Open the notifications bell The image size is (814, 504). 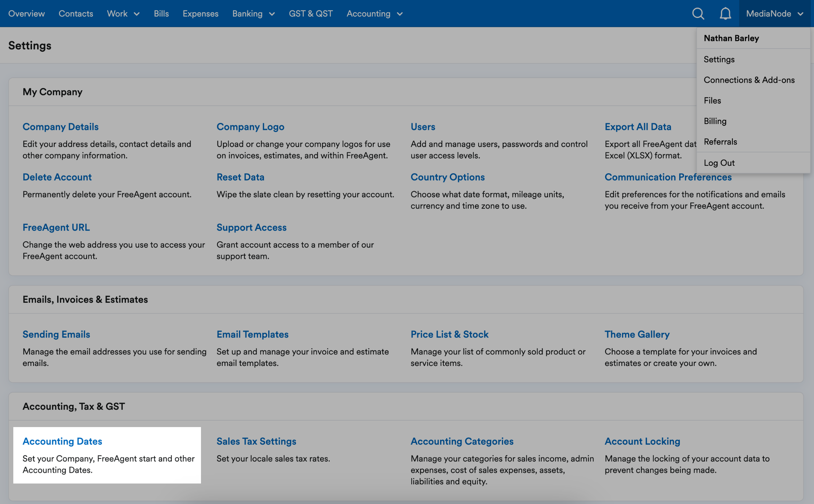click(x=725, y=14)
